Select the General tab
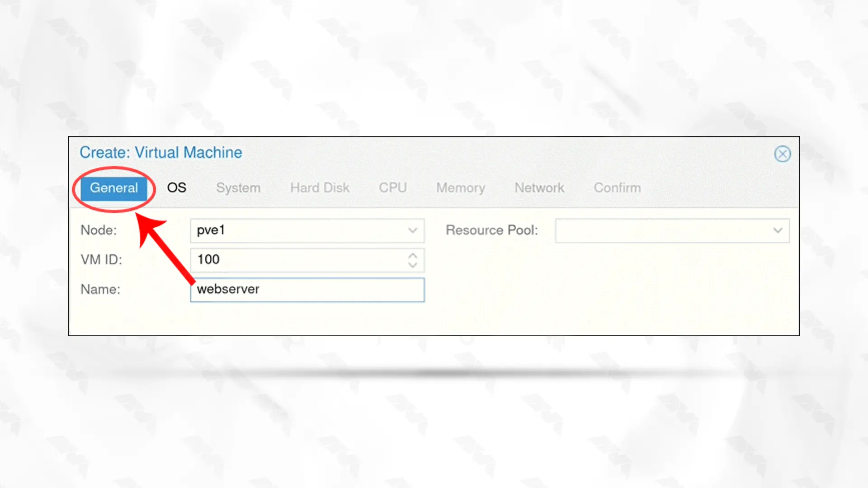Image resolution: width=868 pixels, height=488 pixels. coord(114,188)
